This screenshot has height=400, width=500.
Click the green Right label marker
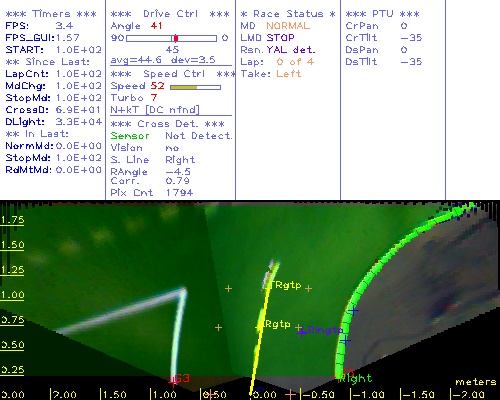pyautogui.click(x=355, y=378)
